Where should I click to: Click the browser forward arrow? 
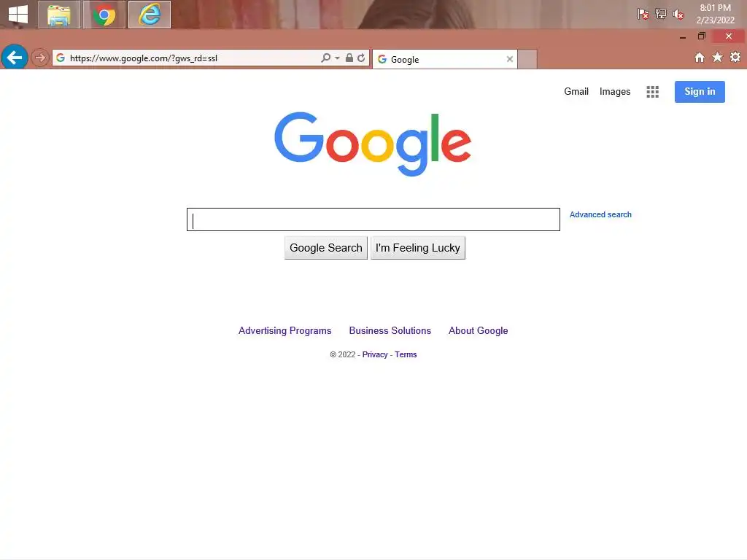coord(40,58)
